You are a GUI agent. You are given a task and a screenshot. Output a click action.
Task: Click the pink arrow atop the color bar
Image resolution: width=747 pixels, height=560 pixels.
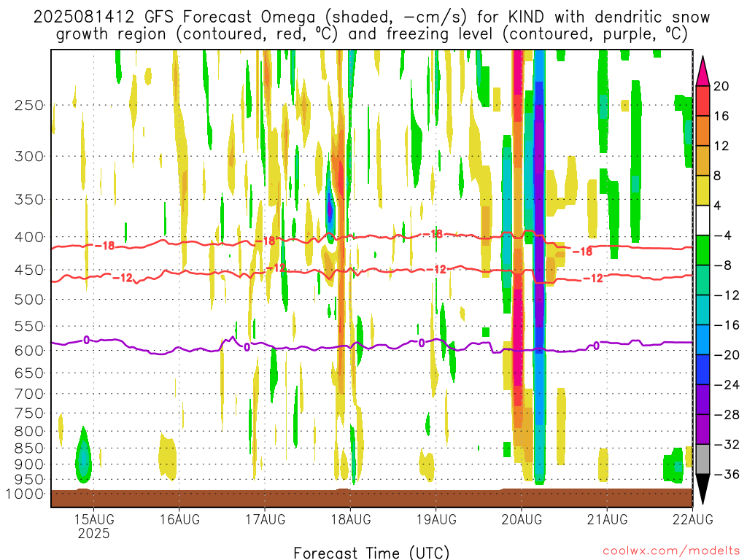tap(703, 71)
